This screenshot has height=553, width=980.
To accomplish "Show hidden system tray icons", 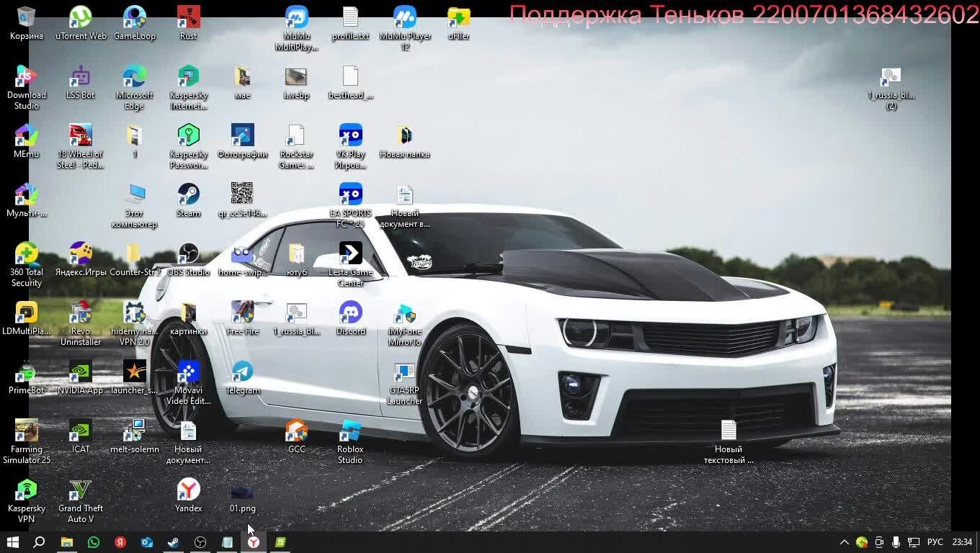I will (845, 542).
